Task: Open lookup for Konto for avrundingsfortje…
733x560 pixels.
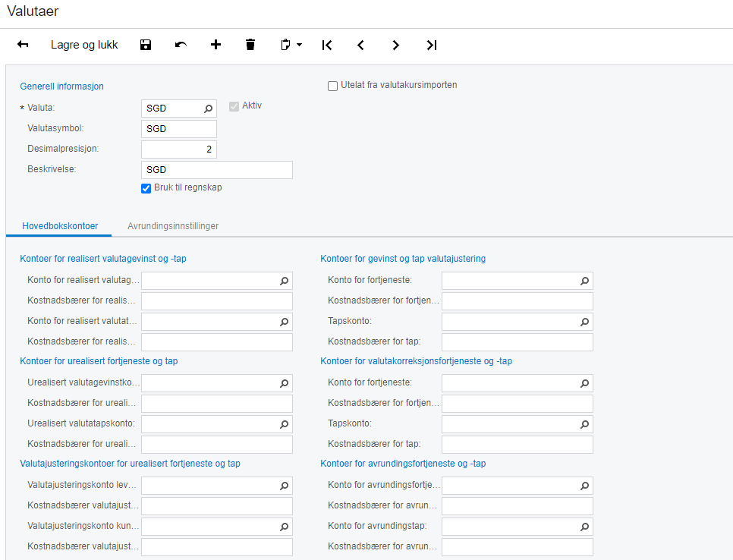Action: (584, 486)
